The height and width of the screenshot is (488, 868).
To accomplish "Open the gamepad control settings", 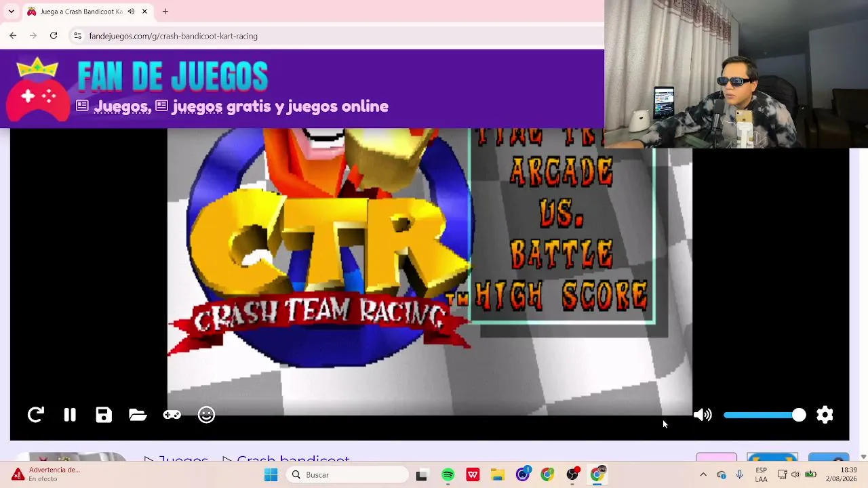I will (172, 415).
